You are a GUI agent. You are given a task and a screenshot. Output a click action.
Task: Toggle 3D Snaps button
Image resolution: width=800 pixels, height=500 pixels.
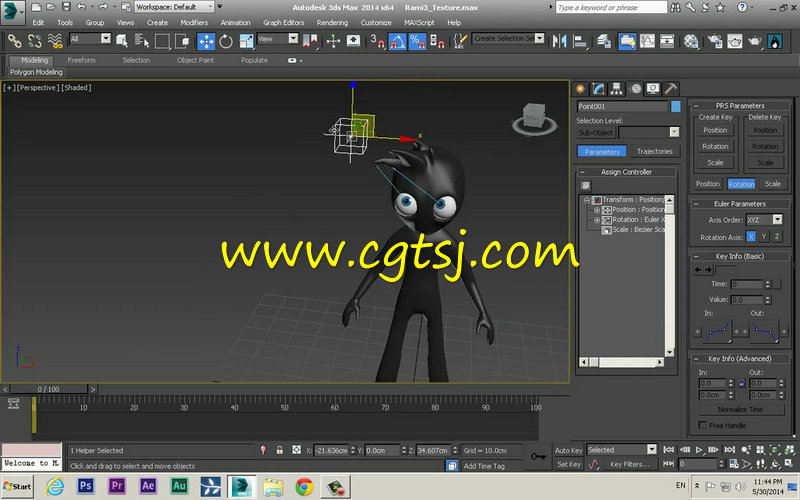(378, 41)
